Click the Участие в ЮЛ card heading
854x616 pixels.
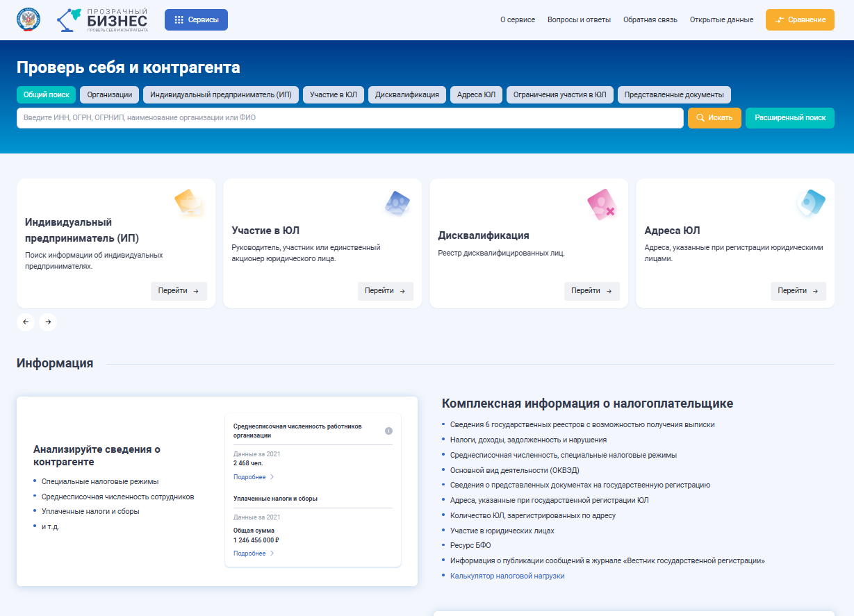point(265,231)
